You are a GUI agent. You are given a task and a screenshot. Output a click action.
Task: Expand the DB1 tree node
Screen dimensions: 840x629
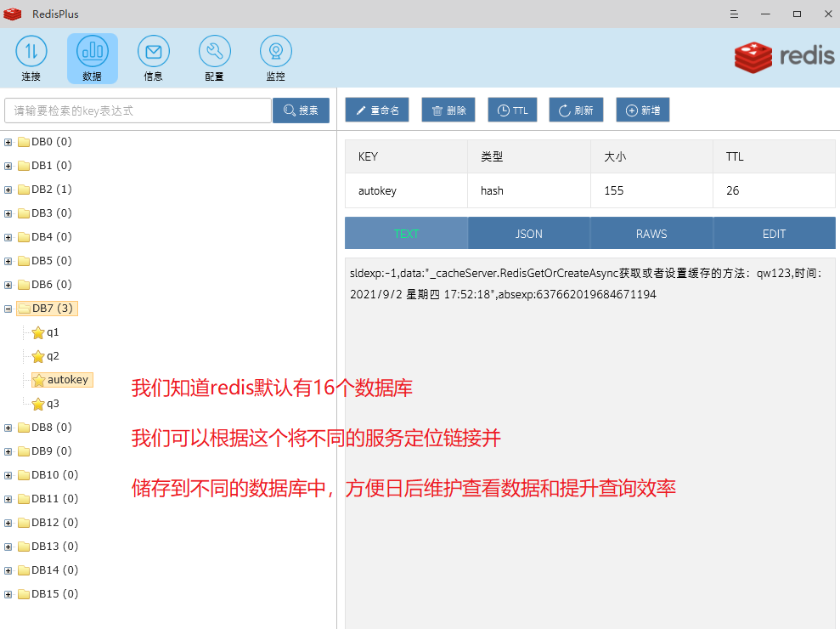click(8, 166)
